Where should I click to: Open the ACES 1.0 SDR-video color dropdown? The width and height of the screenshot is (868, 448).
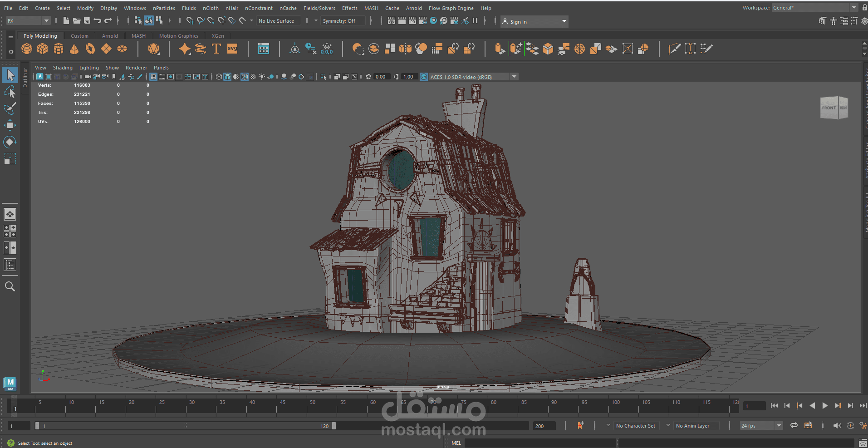coord(514,76)
